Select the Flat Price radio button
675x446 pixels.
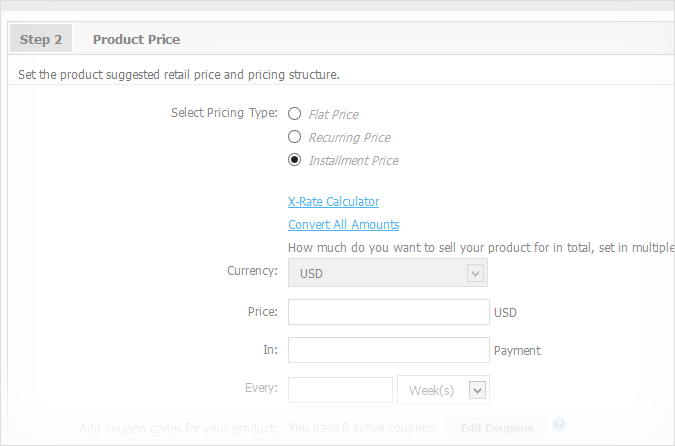295,114
